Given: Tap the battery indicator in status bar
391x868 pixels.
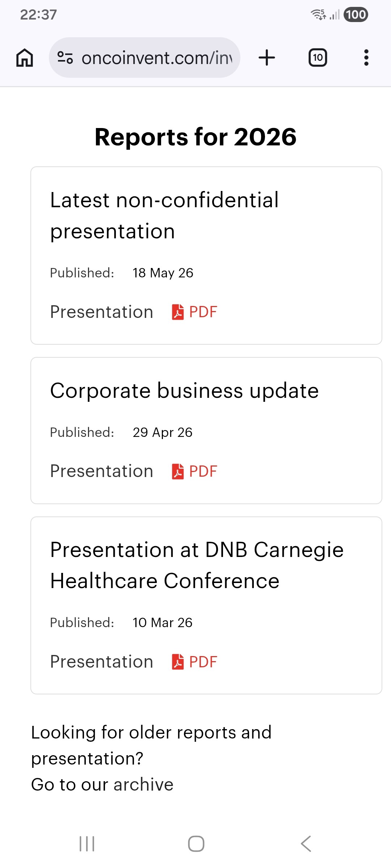Looking at the screenshot, I should pyautogui.click(x=356, y=14).
